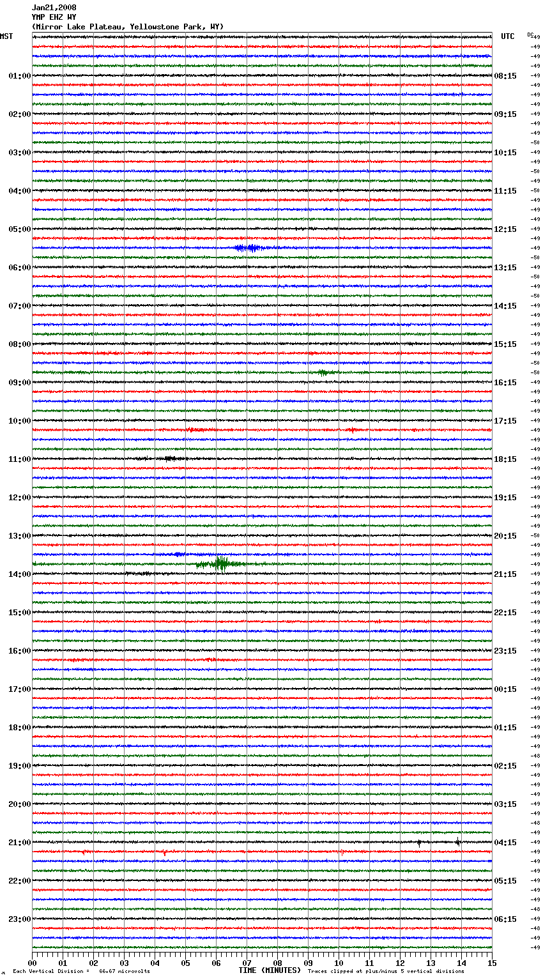Select the '12:00' MST time label
Image resolution: width=543 pixels, height=980 pixels.
point(20,498)
